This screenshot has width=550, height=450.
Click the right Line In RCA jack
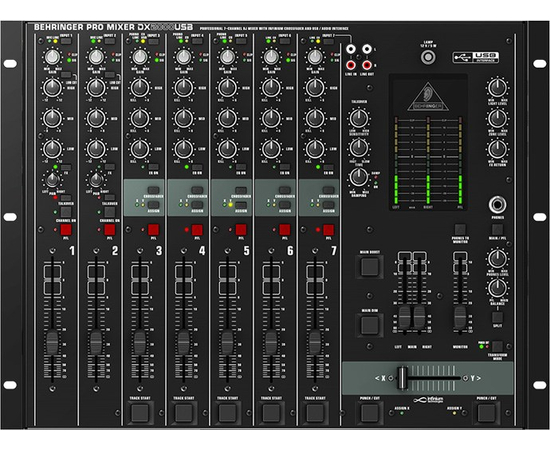(x=351, y=65)
